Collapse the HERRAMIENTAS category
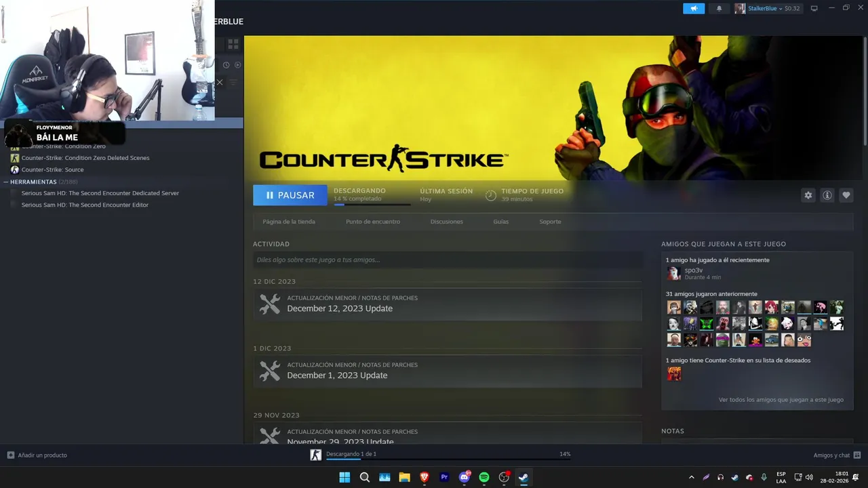The image size is (868, 488). (x=5, y=182)
